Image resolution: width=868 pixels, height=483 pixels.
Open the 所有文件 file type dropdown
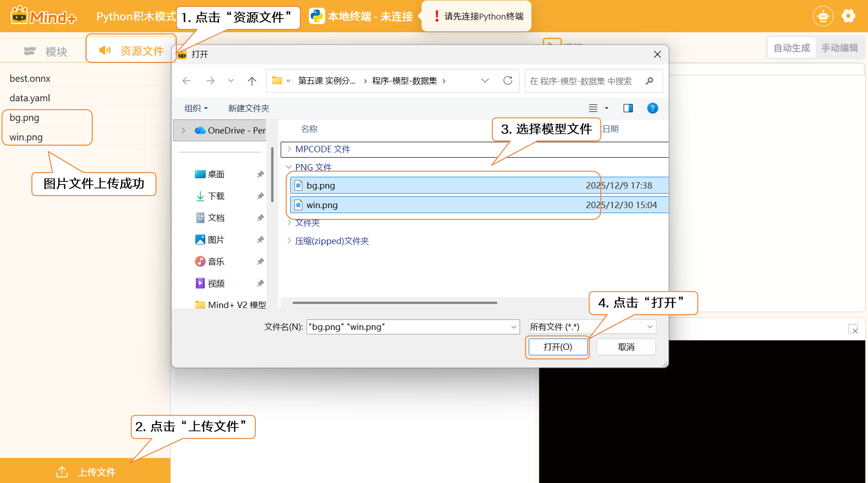click(x=591, y=327)
